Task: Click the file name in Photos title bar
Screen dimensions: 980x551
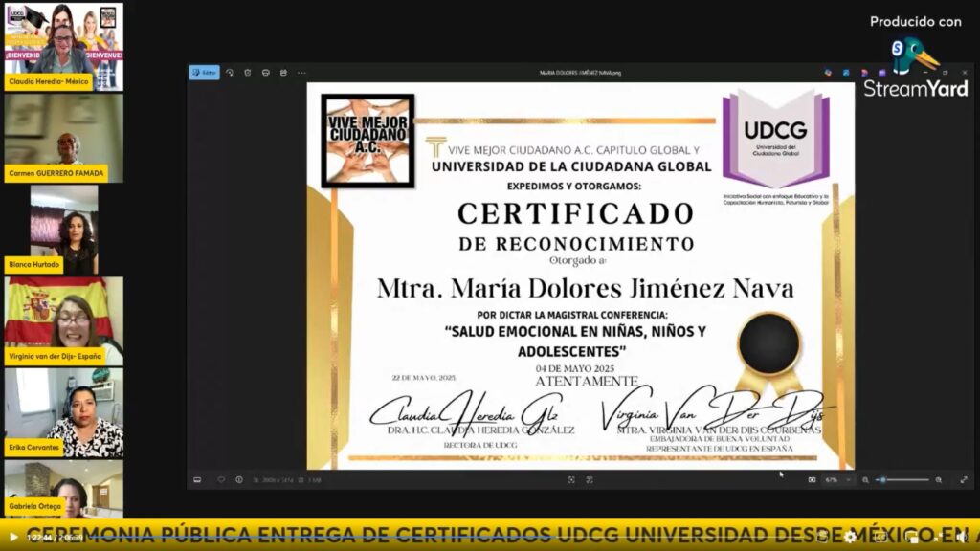Action: 580,73
